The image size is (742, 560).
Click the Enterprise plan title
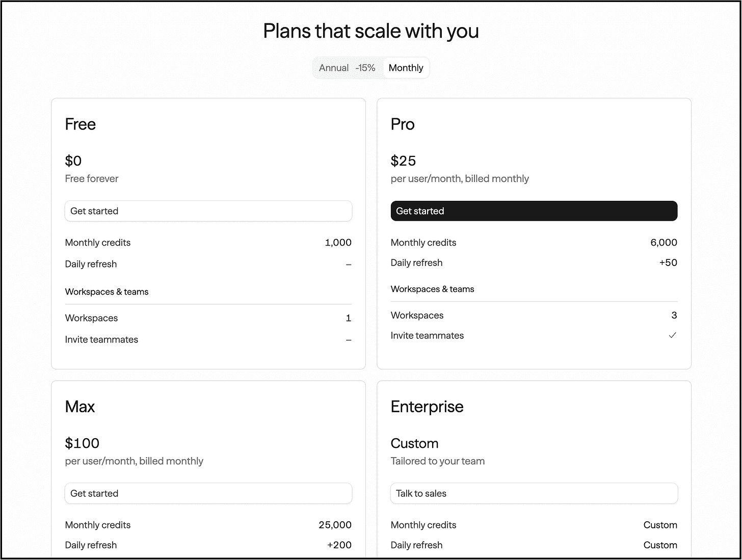click(x=427, y=407)
